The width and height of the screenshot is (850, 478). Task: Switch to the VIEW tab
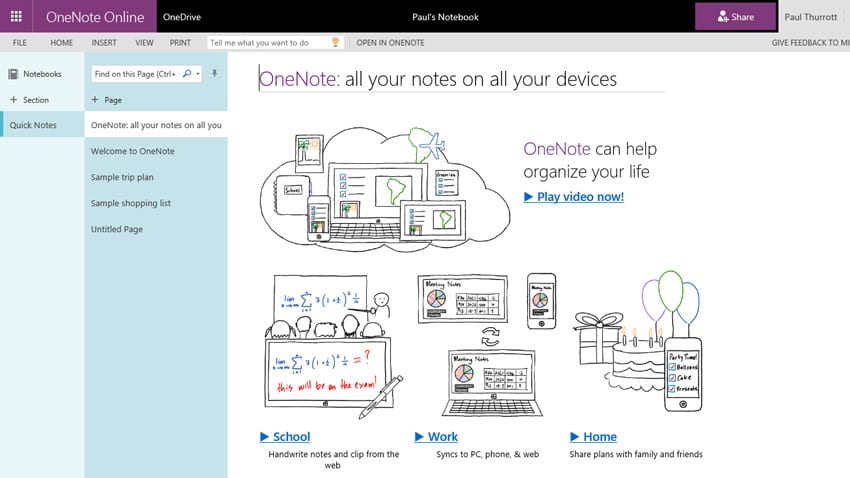click(x=144, y=43)
